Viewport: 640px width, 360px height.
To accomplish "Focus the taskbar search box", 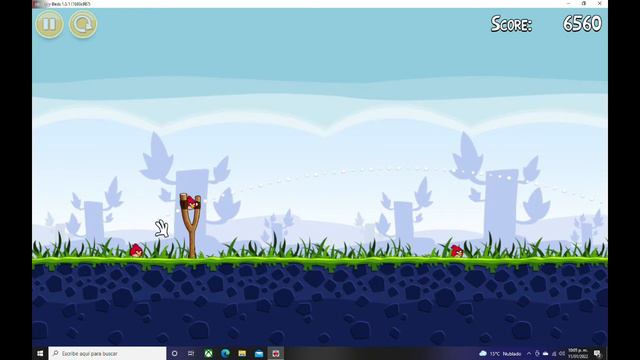I will (x=107, y=353).
